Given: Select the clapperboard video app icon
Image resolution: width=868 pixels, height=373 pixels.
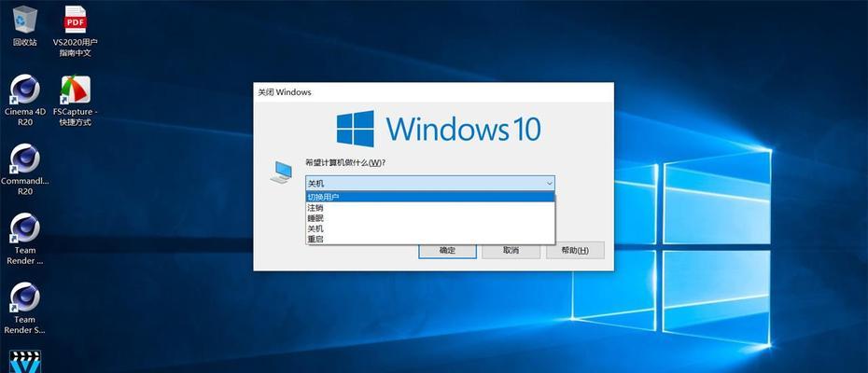Looking at the screenshot, I should pyautogui.click(x=25, y=362).
